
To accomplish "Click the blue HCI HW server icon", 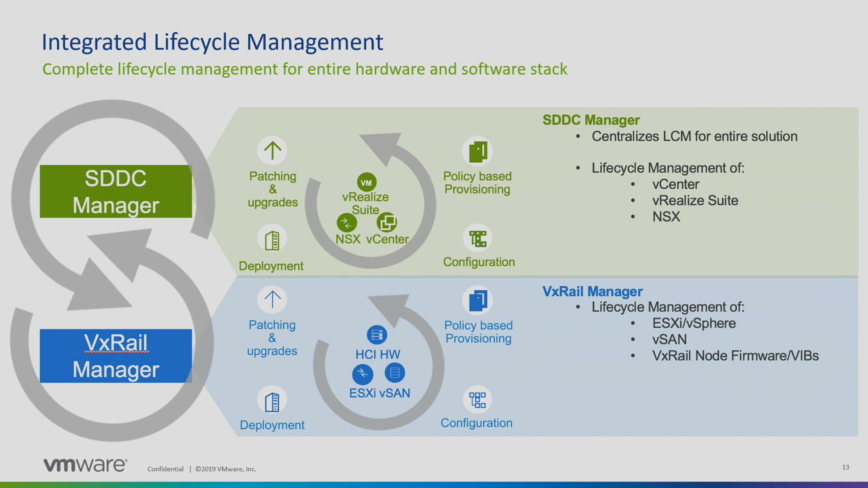I will (377, 335).
